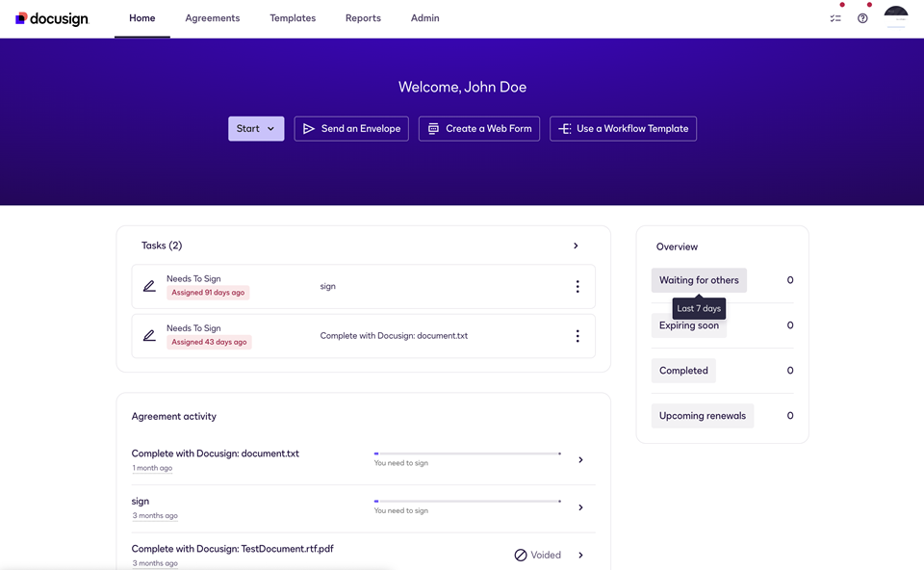Open the three-dot menu for the sign task

click(x=577, y=286)
